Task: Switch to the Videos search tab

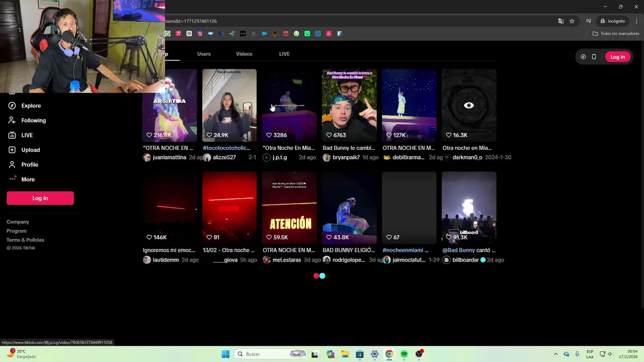Action: point(244,54)
